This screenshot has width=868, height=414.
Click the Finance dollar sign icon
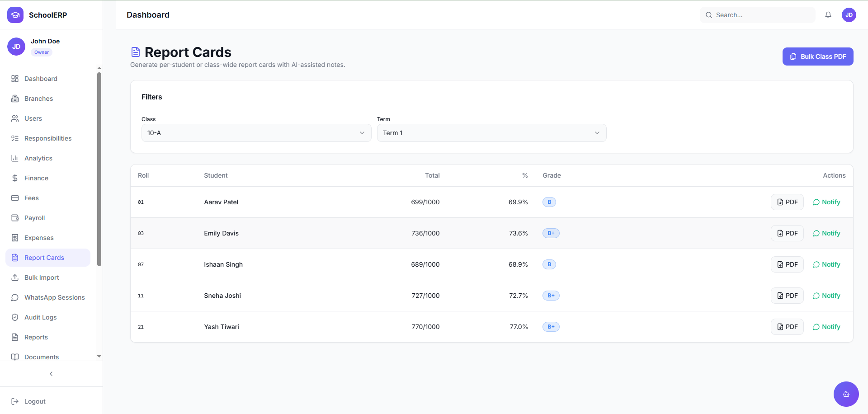tap(15, 178)
